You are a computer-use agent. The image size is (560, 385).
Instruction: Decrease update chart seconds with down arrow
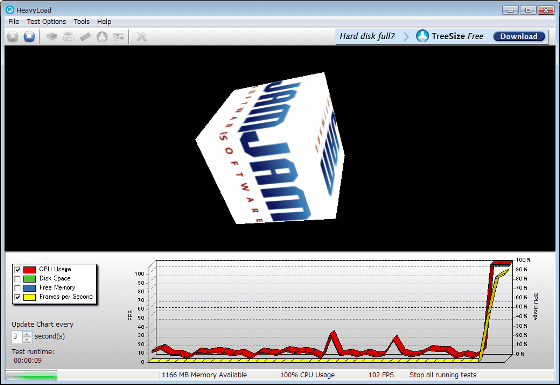27,340
